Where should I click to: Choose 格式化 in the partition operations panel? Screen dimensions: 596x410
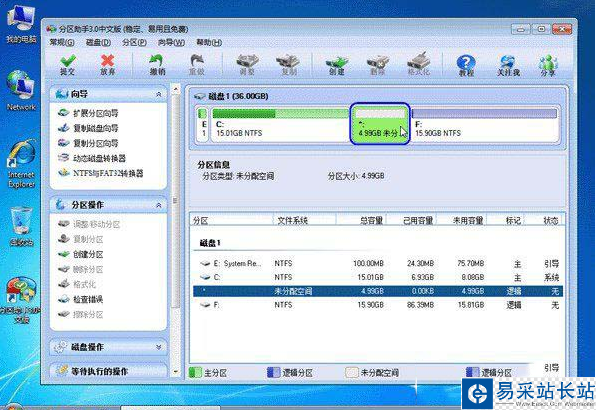tap(77, 284)
